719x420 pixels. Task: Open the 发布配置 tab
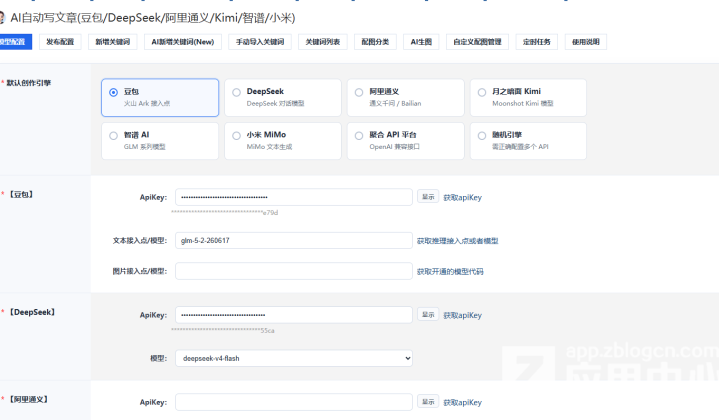coord(60,42)
